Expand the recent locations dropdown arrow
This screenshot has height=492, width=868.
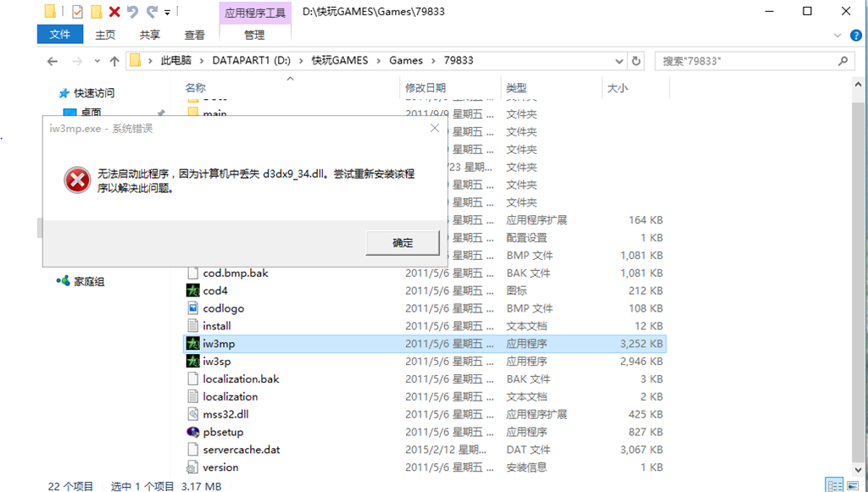point(97,61)
